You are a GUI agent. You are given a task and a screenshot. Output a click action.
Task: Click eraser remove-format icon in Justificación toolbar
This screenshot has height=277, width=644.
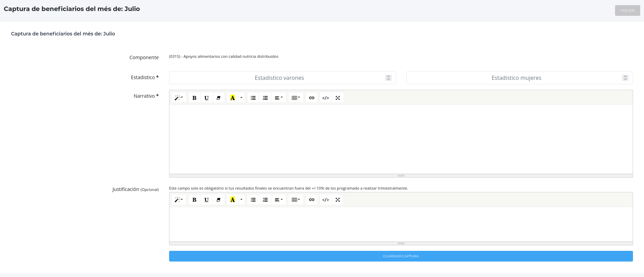point(219,200)
